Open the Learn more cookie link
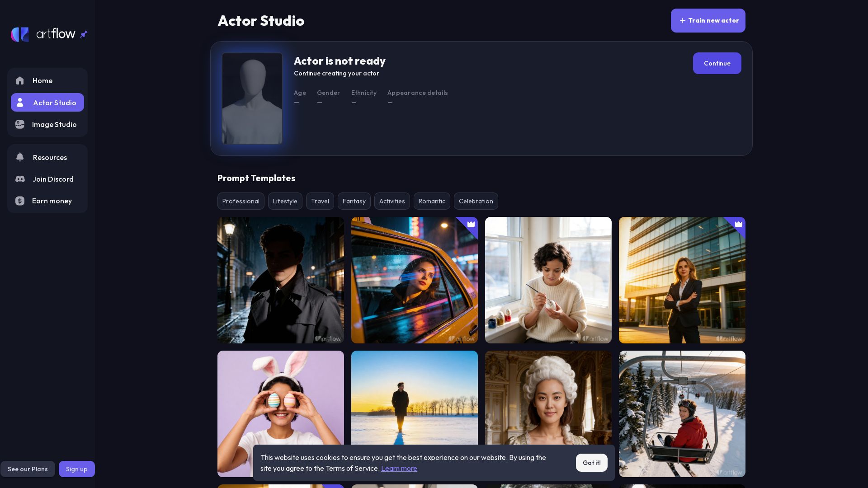Viewport: 868px width, 488px height. point(399,469)
